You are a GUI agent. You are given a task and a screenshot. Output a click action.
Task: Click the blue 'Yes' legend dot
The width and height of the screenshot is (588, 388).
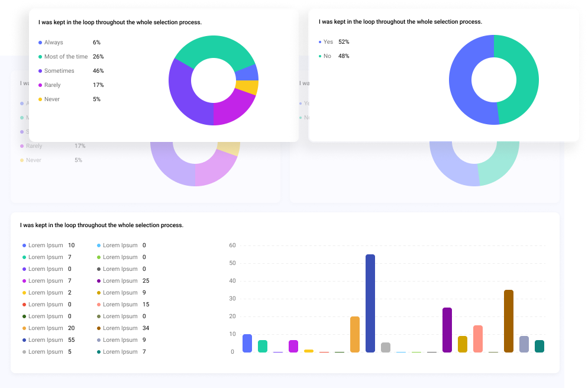click(319, 42)
